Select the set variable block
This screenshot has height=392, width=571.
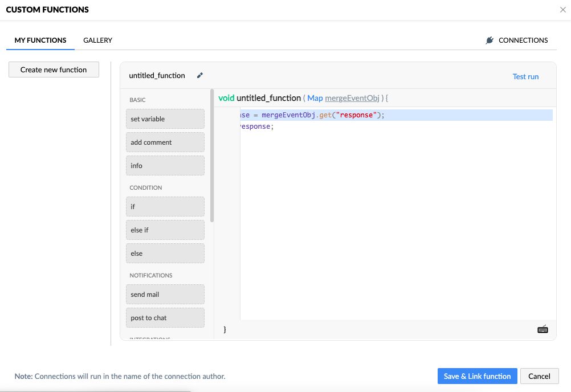(165, 119)
